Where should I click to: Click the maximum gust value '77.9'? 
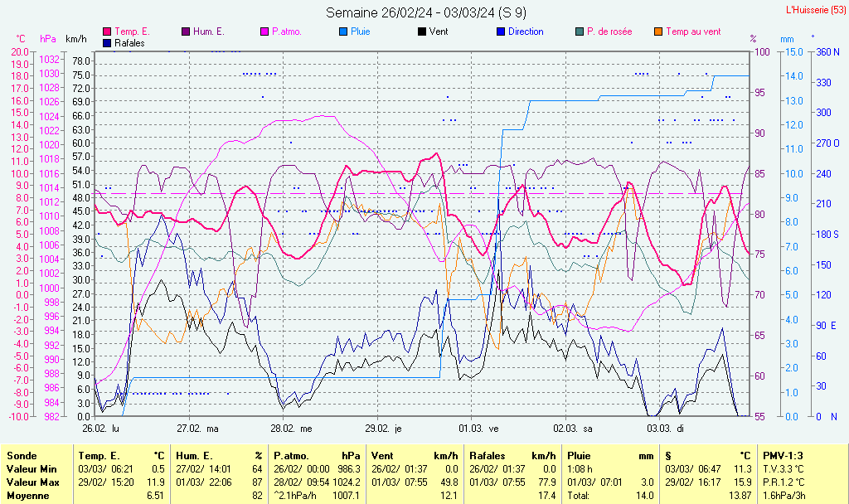[547, 482]
